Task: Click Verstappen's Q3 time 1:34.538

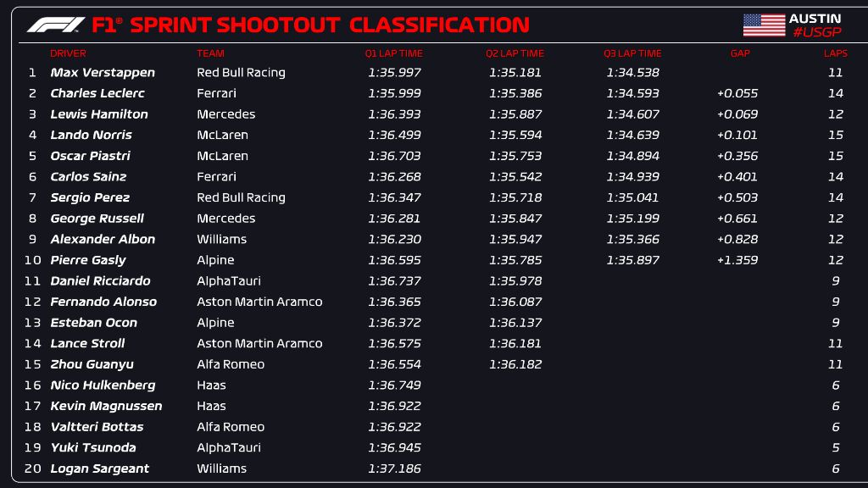Action: [632, 73]
